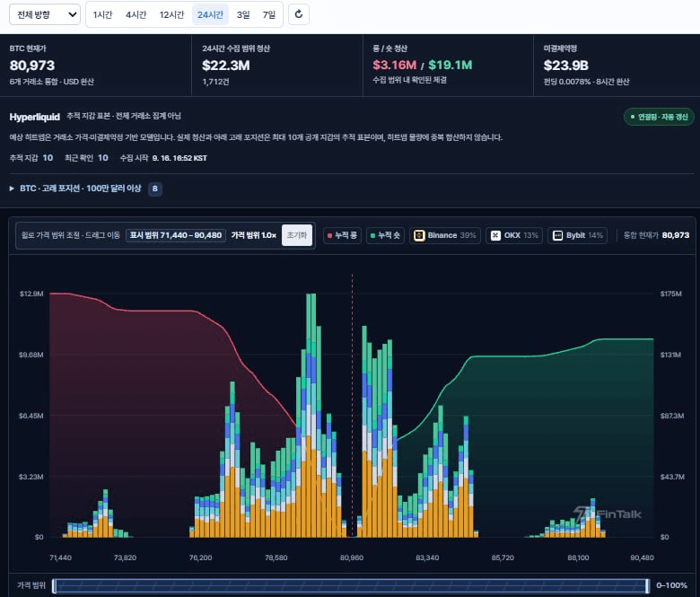The height and width of the screenshot is (597, 700).
Task: Click the $12.9M left axis label
Action: (31, 294)
